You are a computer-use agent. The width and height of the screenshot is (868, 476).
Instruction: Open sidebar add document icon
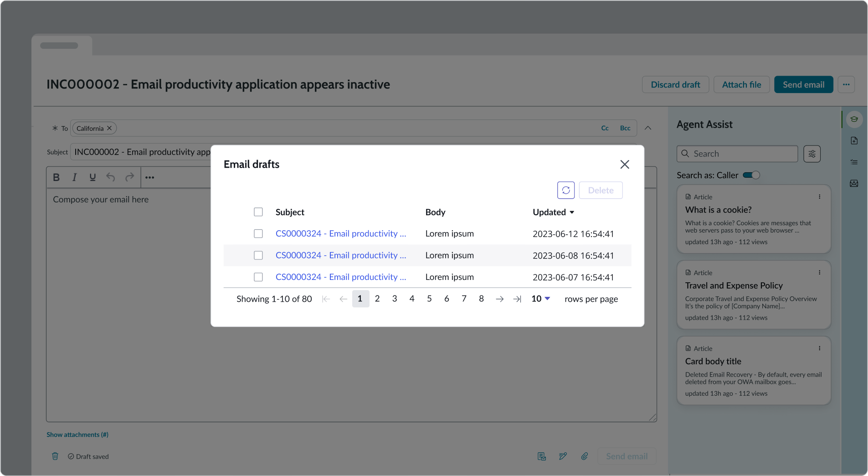854,141
